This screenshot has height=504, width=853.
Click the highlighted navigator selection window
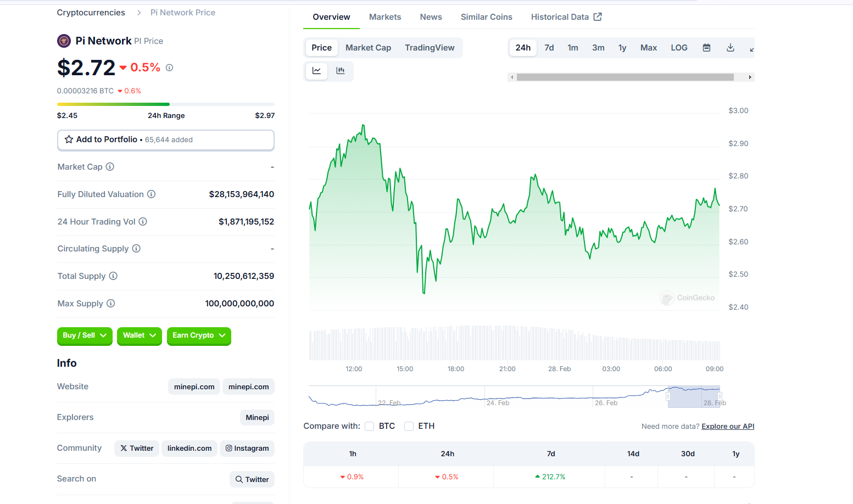[694, 397]
